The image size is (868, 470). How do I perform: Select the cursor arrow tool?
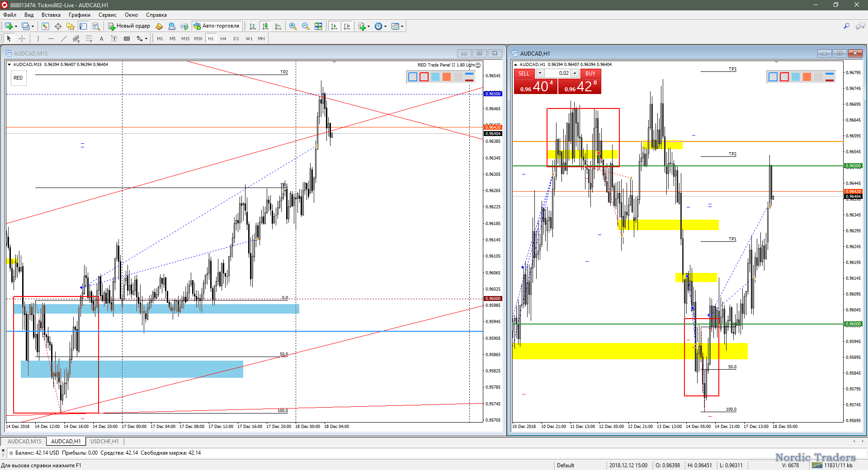tap(9, 39)
